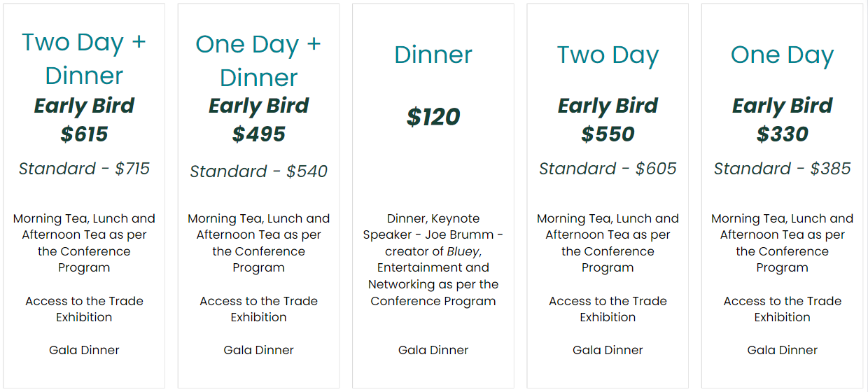The width and height of the screenshot is (868, 392).
Task: Select the Two Day + Dinner heading
Action: pos(84,59)
